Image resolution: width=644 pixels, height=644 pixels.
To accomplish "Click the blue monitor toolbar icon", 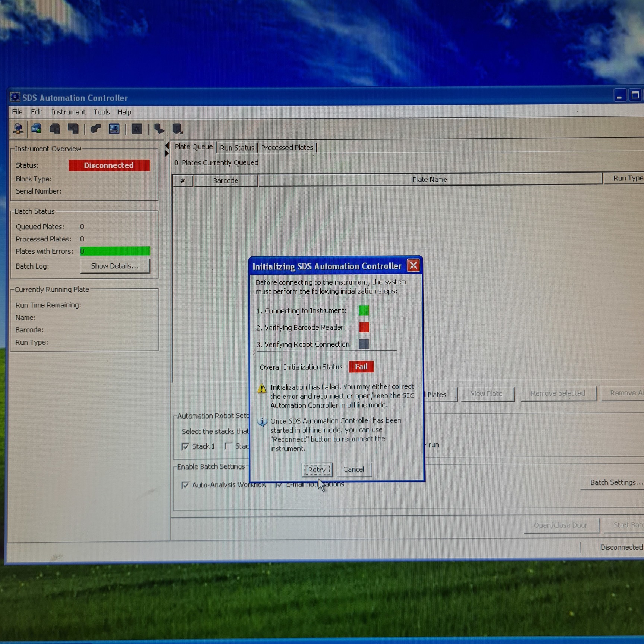I will (114, 129).
